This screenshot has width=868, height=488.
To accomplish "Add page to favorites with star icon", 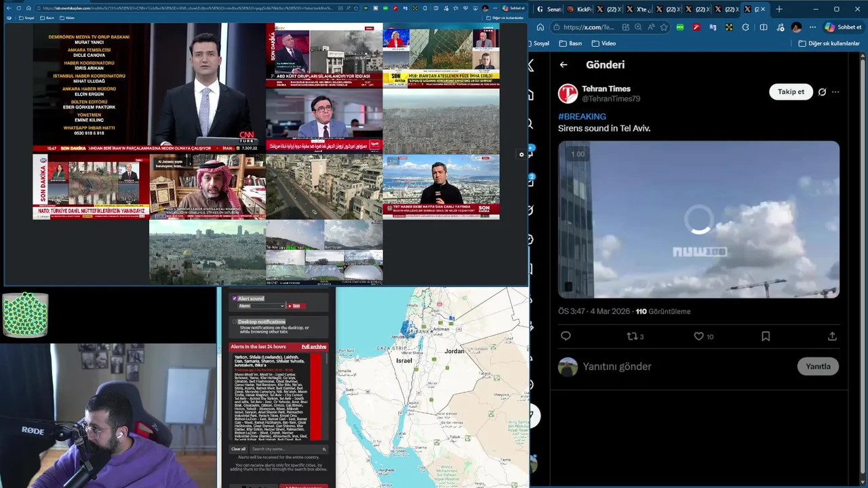I will point(664,27).
